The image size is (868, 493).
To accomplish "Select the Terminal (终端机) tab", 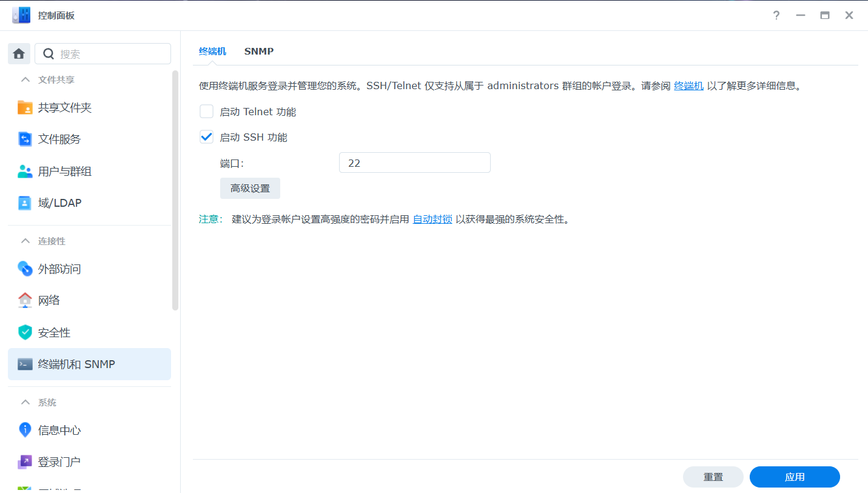I will 212,52.
